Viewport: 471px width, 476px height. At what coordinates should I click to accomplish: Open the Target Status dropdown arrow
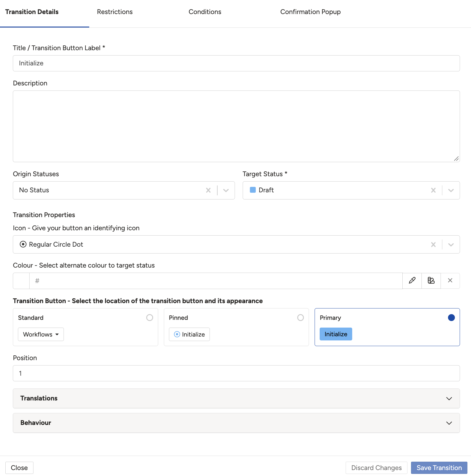(x=451, y=190)
